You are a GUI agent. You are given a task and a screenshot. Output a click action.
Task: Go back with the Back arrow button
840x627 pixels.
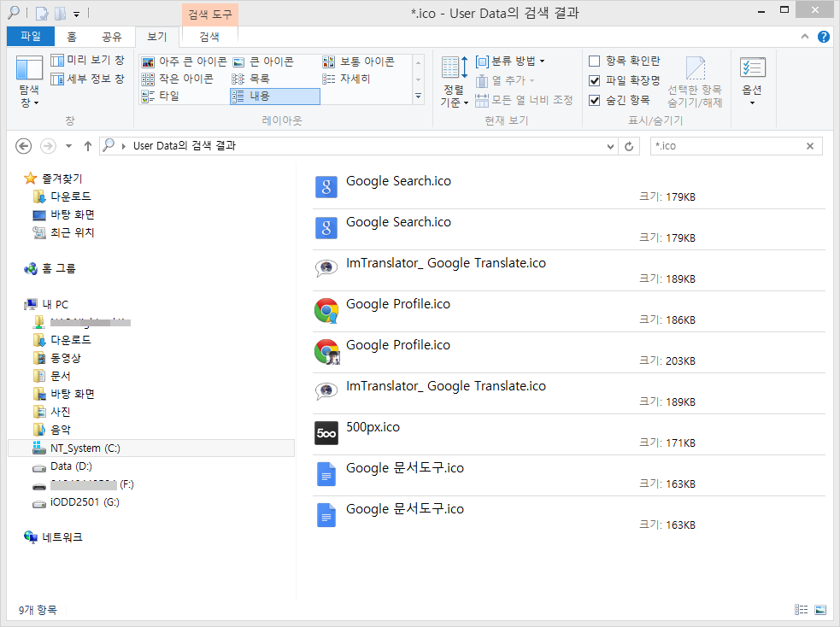point(24,145)
